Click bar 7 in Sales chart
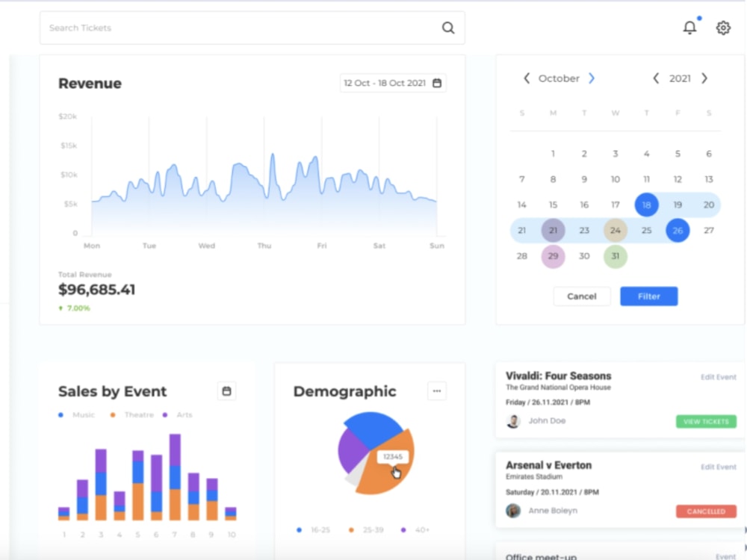 [x=175, y=477]
